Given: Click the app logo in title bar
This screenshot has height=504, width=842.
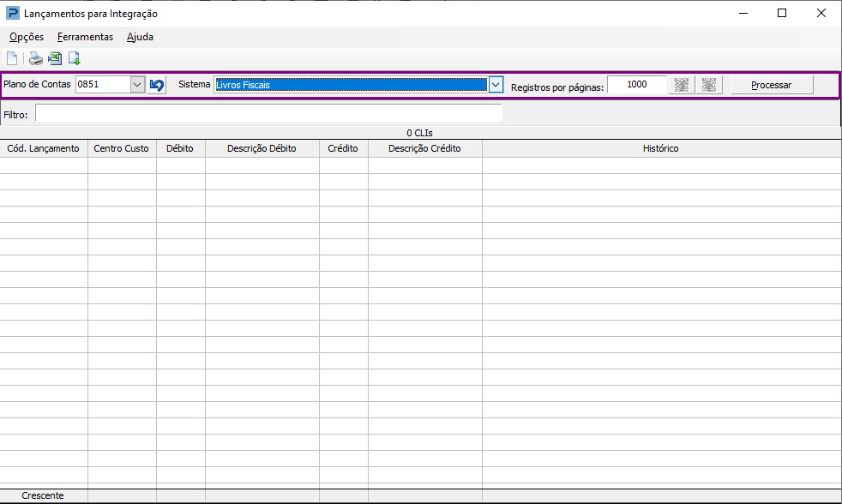Looking at the screenshot, I should coord(12,14).
